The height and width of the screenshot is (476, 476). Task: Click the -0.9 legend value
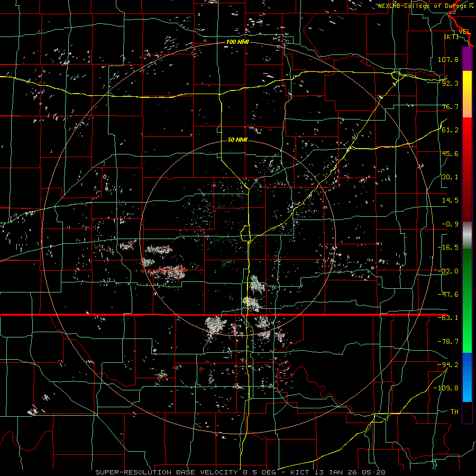point(450,224)
